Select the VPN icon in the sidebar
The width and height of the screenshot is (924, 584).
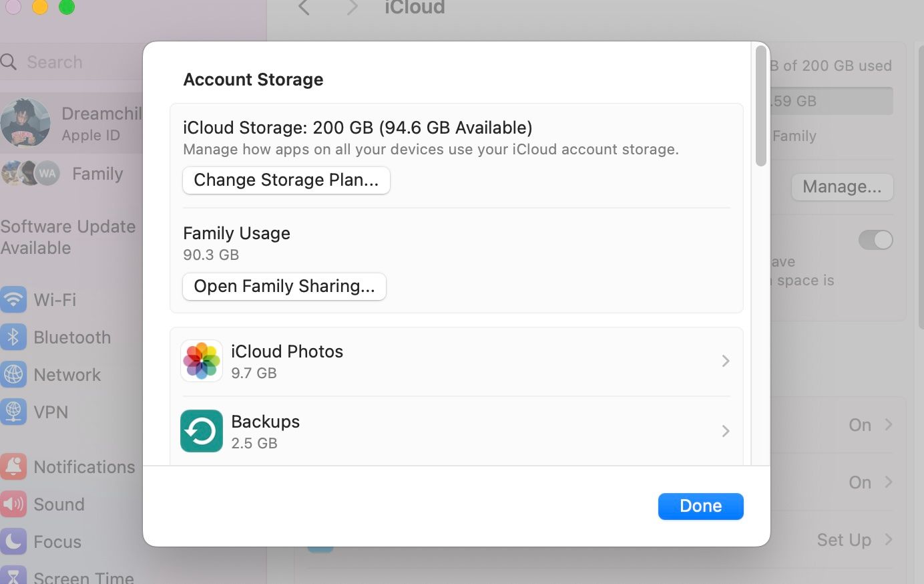pos(14,412)
